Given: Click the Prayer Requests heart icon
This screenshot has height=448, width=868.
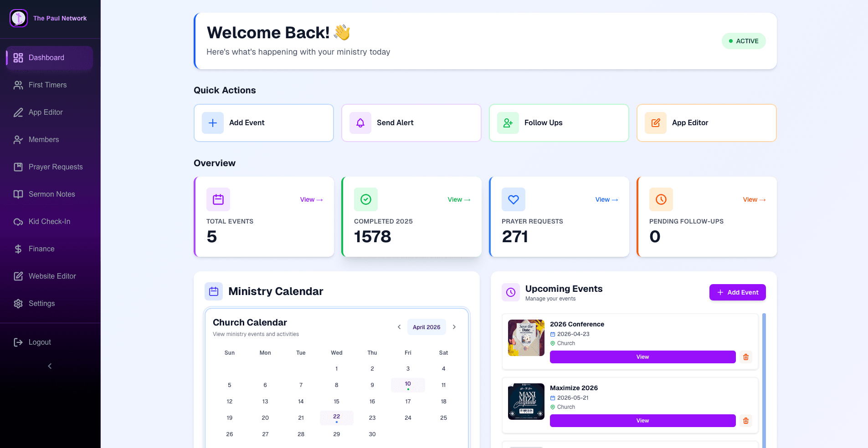Looking at the screenshot, I should pos(513,199).
